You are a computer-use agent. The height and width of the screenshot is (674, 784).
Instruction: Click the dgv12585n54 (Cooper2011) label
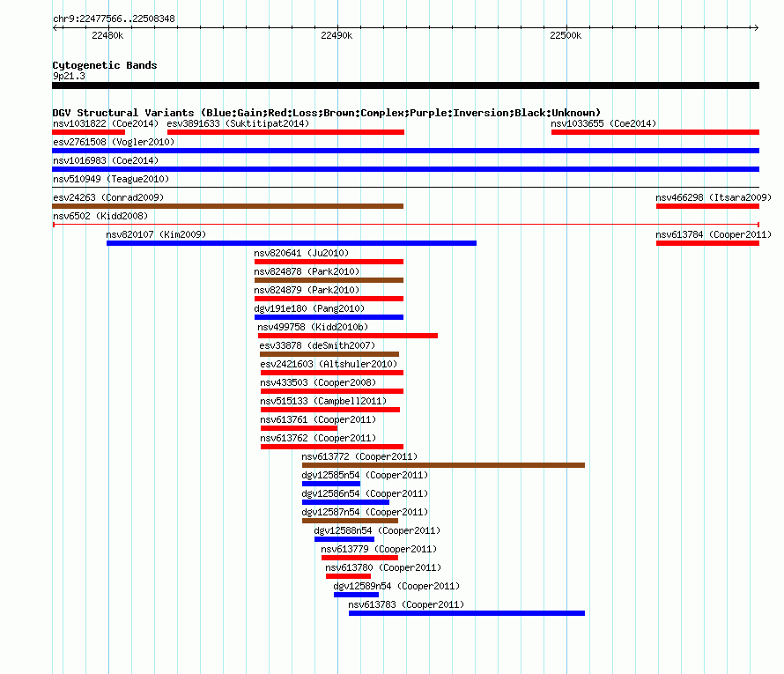[x=365, y=475]
